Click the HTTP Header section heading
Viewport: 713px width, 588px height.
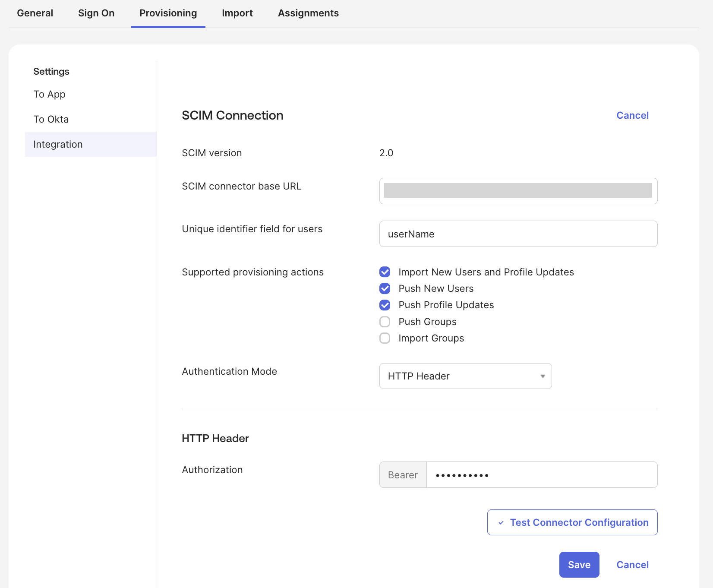215,438
